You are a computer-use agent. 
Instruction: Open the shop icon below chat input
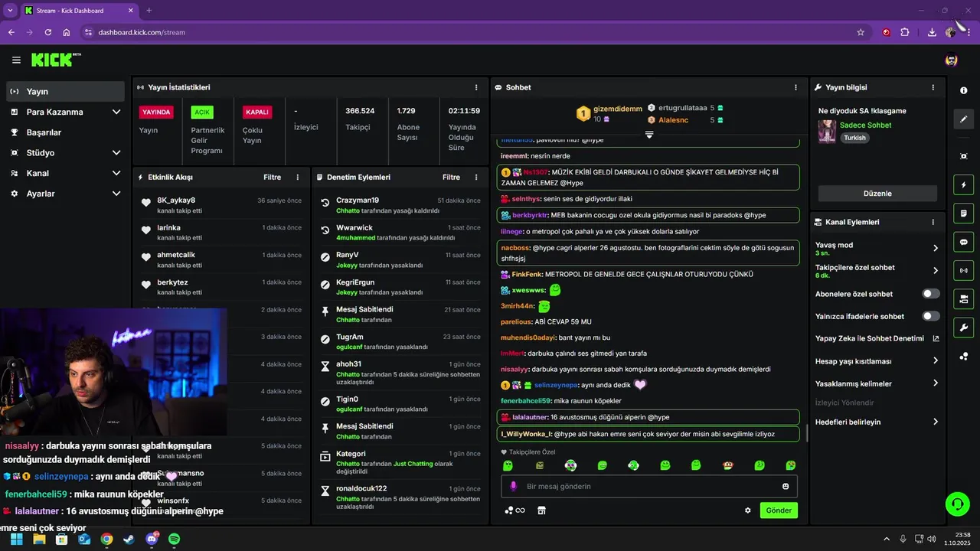coord(541,510)
